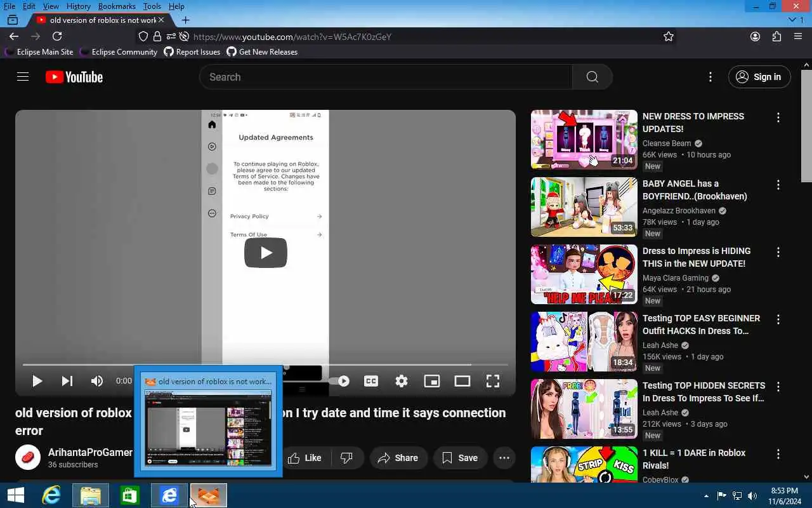Open the History menu
The width and height of the screenshot is (812, 508).
point(78,6)
